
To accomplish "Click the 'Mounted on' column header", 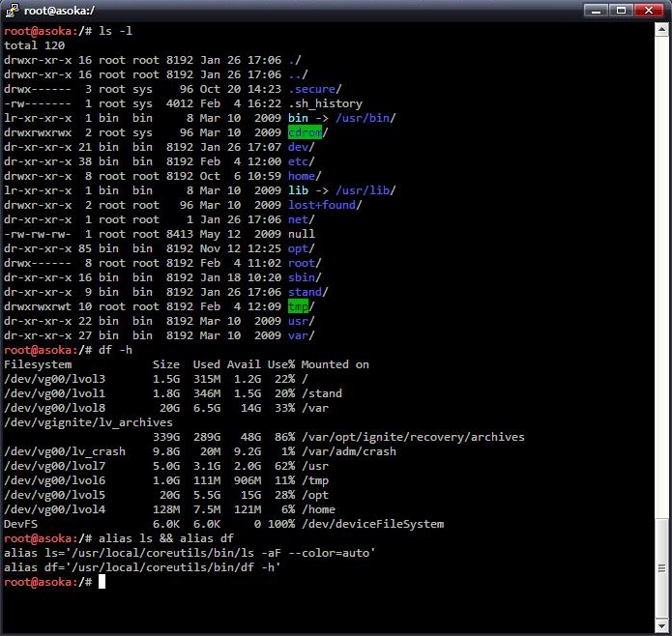I will point(336,365).
